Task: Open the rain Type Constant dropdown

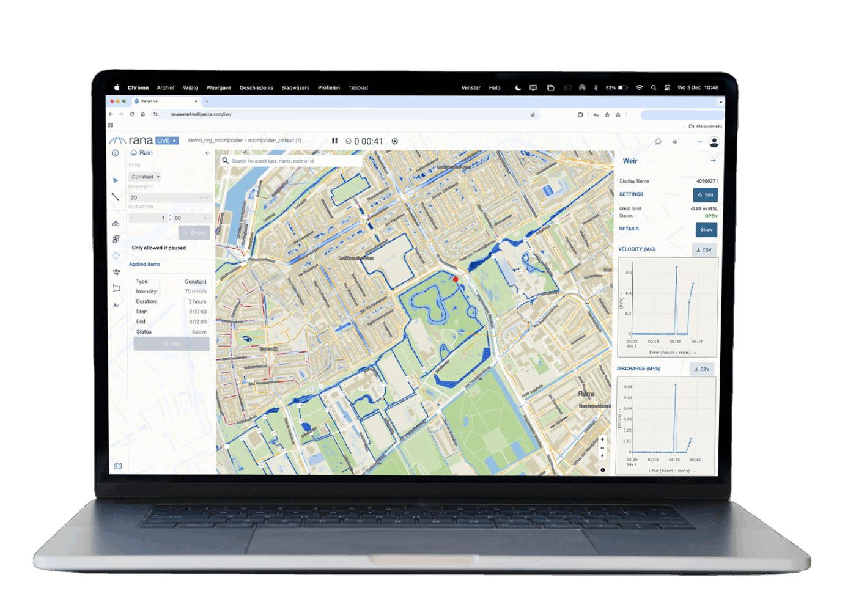Action: point(146,177)
